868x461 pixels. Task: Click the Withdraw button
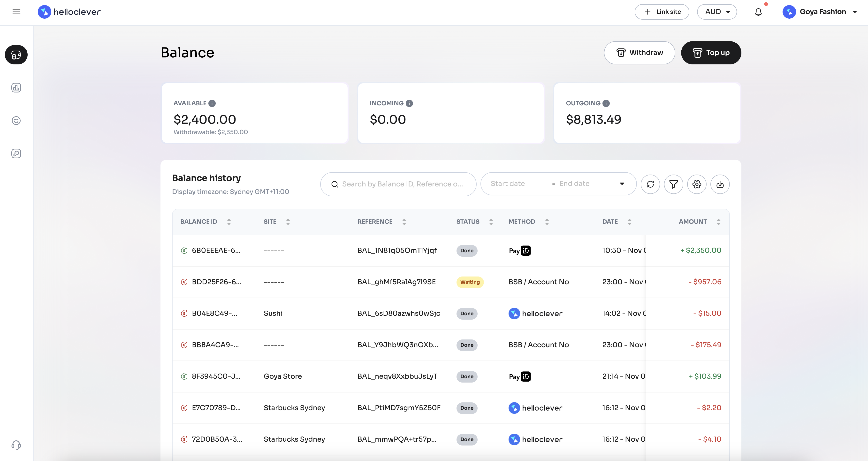pos(639,53)
